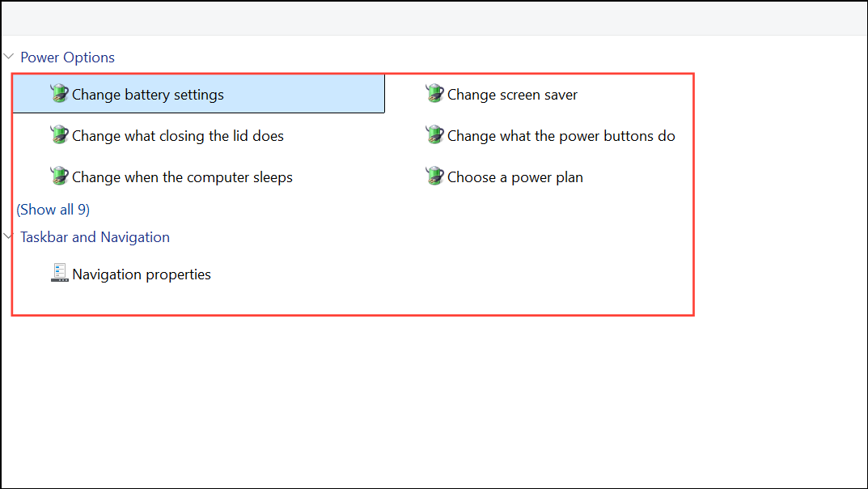
Task: Click the icon beside Change when the computer sleeps
Action: coord(59,176)
